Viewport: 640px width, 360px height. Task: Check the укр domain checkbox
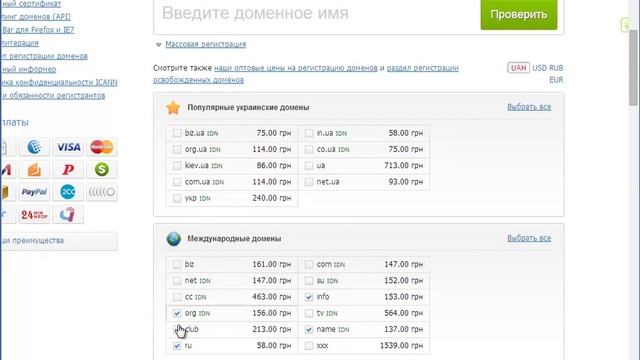[x=177, y=198]
